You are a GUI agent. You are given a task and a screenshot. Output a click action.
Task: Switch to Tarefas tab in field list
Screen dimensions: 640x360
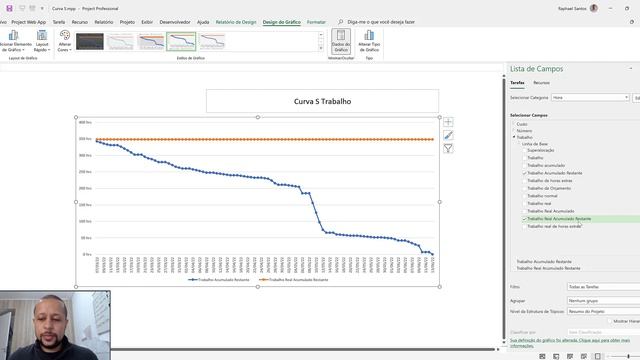point(517,83)
